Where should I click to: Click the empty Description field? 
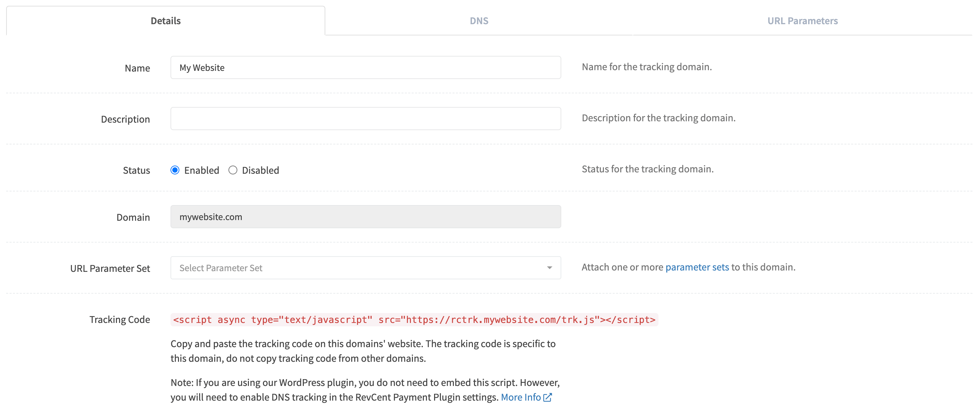click(x=366, y=119)
